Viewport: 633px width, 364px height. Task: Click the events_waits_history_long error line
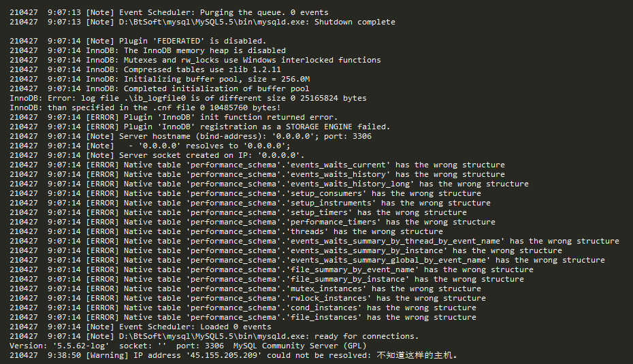(270, 184)
